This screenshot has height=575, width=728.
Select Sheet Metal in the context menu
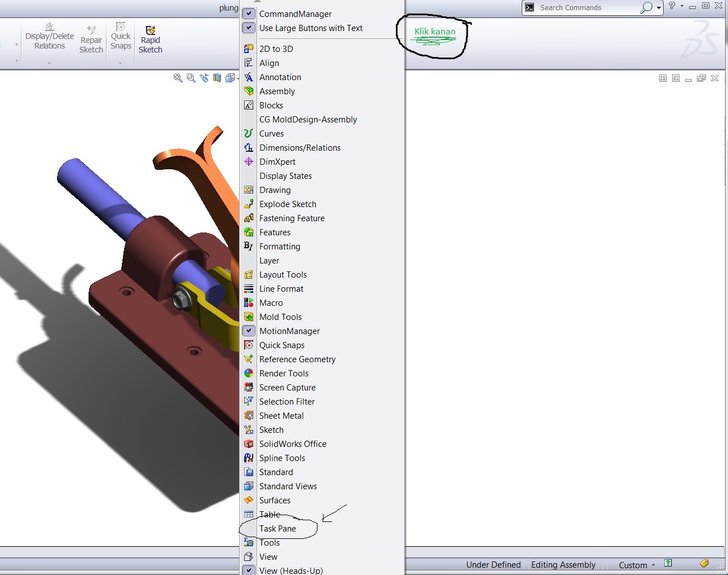(x=282, y=415)
